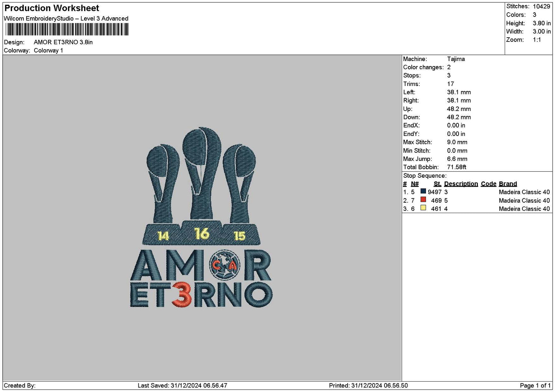This screenshot has height=392, width=555.
Task: Click the Total Bobbin value '71.58ft'
Action: pos(457,167)
